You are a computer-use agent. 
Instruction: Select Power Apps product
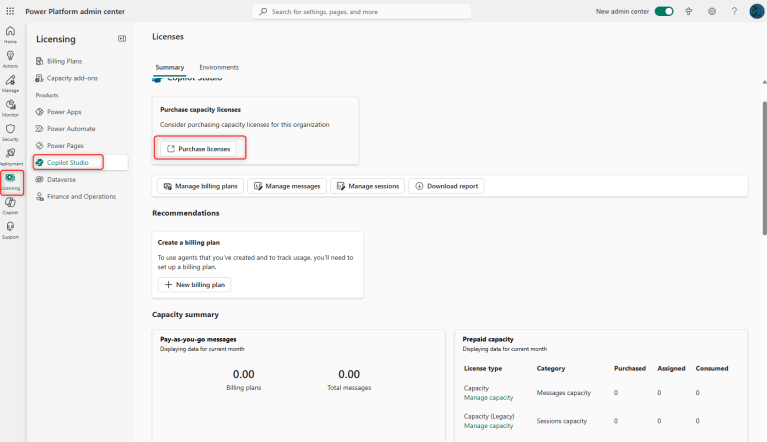click(x=64, y=112)
